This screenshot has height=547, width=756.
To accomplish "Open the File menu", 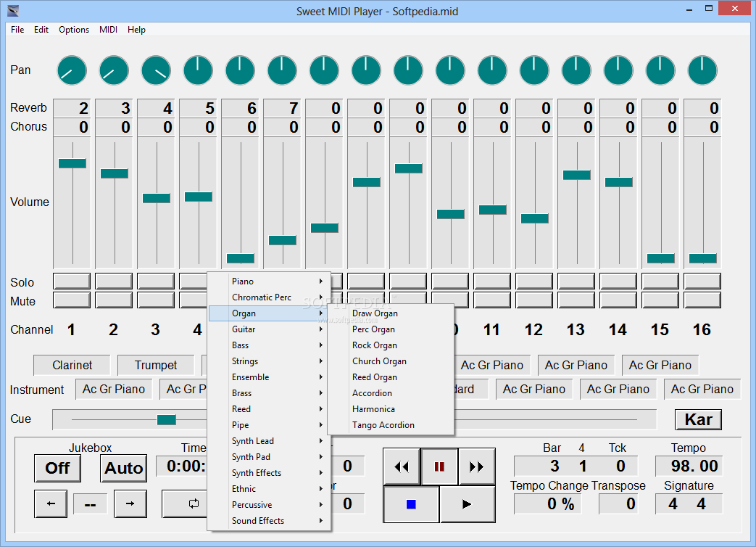I will [x=17, y=30].
